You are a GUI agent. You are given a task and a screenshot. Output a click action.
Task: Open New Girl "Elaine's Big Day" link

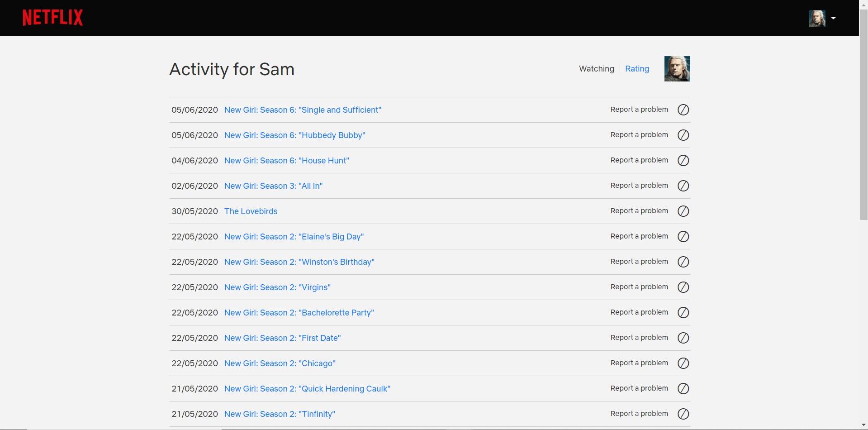(x=294, y=237)
